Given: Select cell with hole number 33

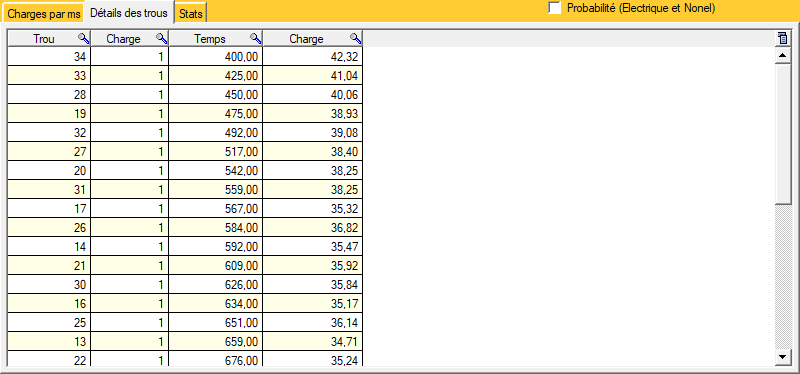Looking at the screenshot, I should 49,76.
